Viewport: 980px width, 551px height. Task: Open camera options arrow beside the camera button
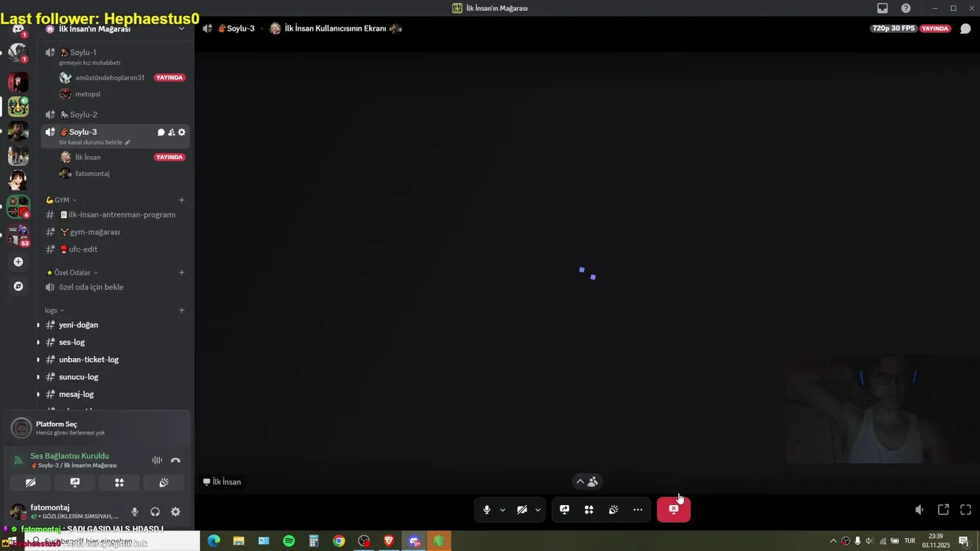[537, 510]
